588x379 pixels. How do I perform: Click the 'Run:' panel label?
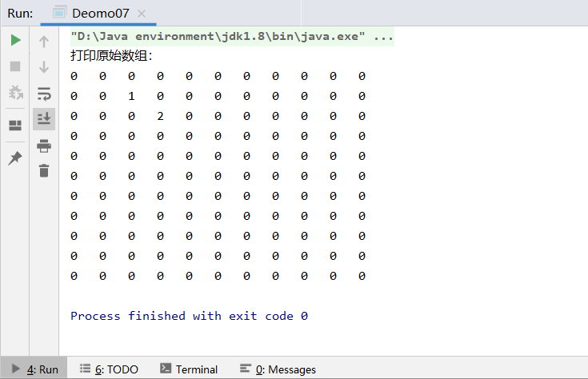coord(20,14)
